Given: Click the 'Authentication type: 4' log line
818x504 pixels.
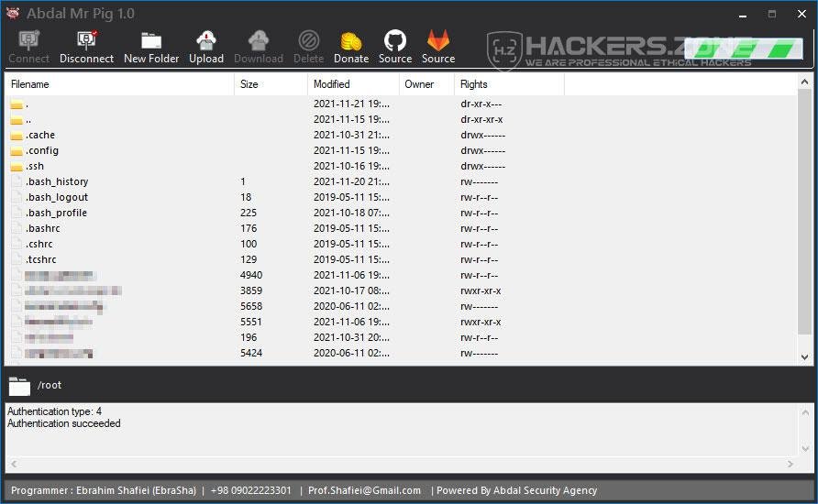Looking at the screenshot, I should (54, 411).
